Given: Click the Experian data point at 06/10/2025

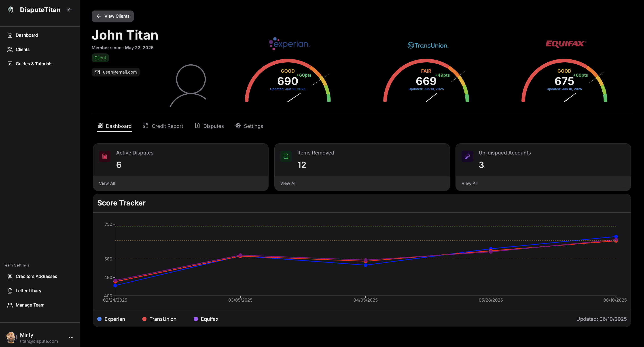Looking at the screenshot, I should coord(616,237).
